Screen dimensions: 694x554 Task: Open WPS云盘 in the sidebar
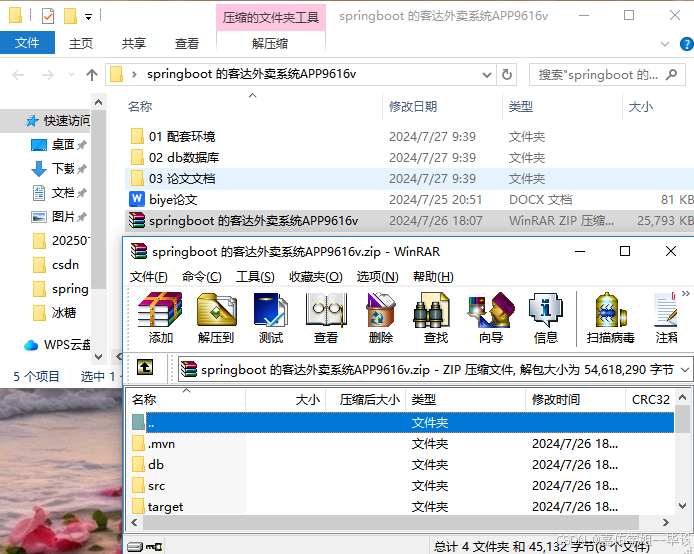pyautogui.click(x=57, y=345)
